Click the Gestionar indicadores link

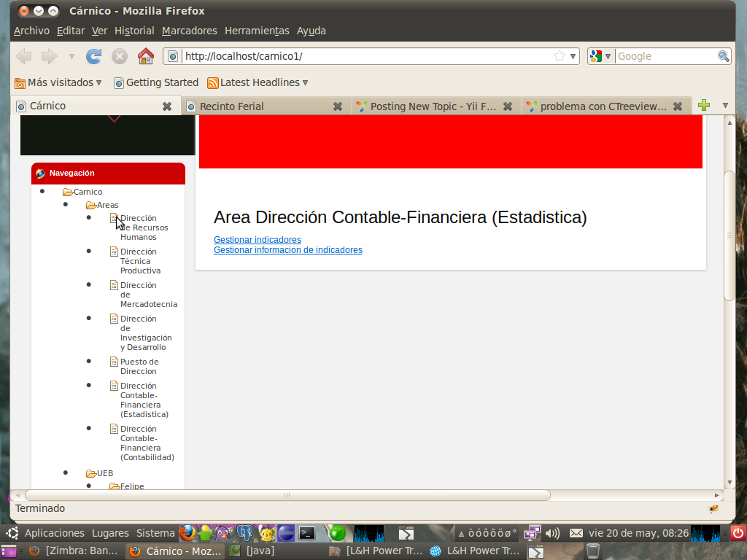tap(257, 240)
